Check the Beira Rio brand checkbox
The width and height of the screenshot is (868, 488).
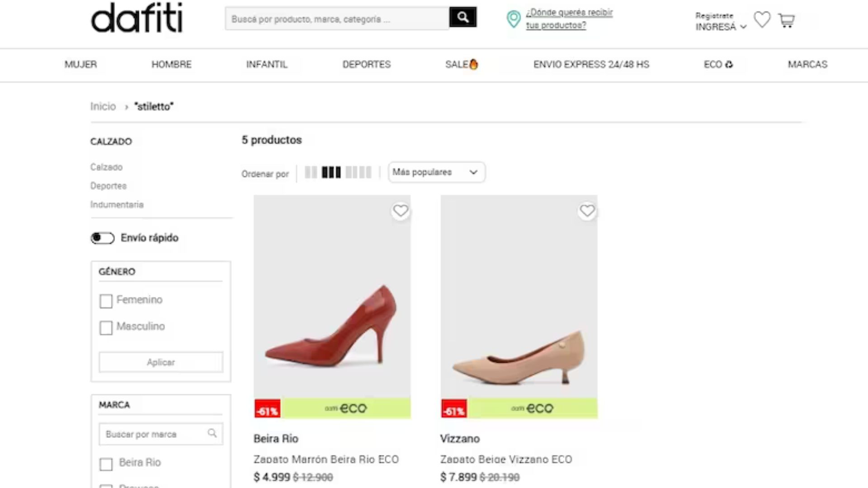[106, 464]
